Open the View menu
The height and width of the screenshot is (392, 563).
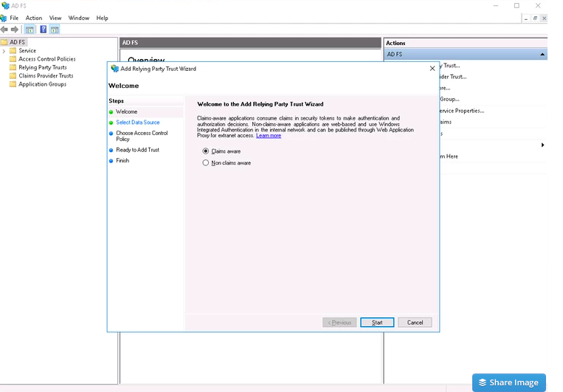pos(55,18)
